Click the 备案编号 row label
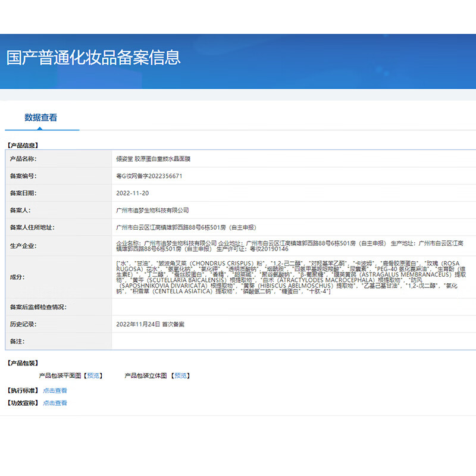Image resolution: width=476 pixels, height=476 pixels. coord(23,176)
